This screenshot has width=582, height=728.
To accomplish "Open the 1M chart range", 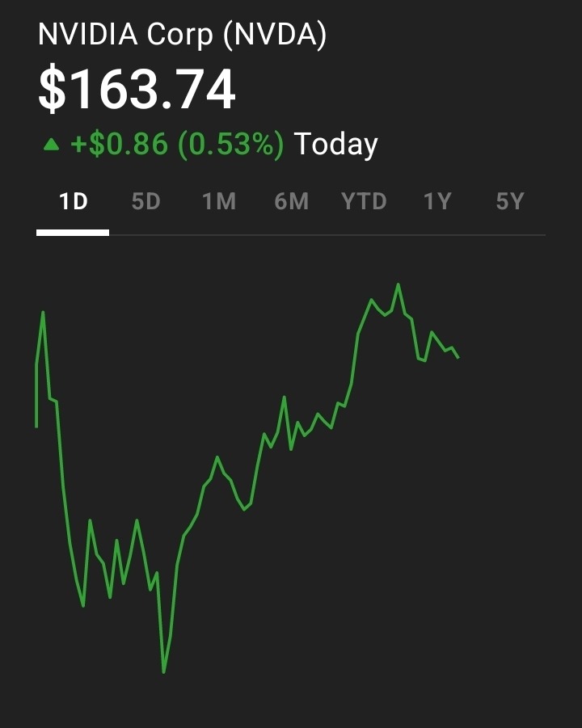I will pos(218,201).
